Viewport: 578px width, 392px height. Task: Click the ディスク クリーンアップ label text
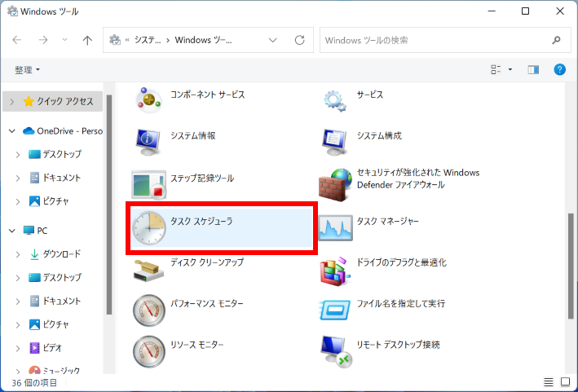207,262
